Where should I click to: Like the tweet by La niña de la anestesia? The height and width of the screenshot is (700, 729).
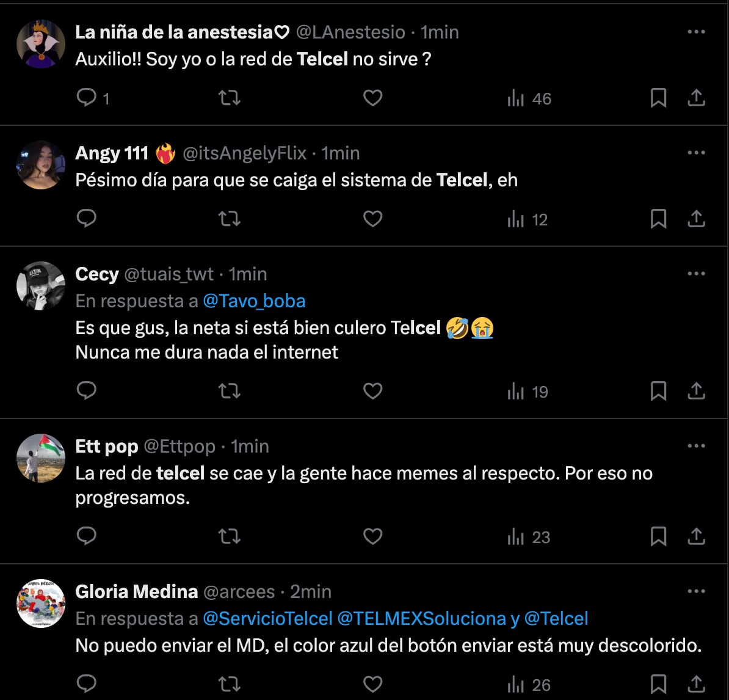(x=372, y=98)
